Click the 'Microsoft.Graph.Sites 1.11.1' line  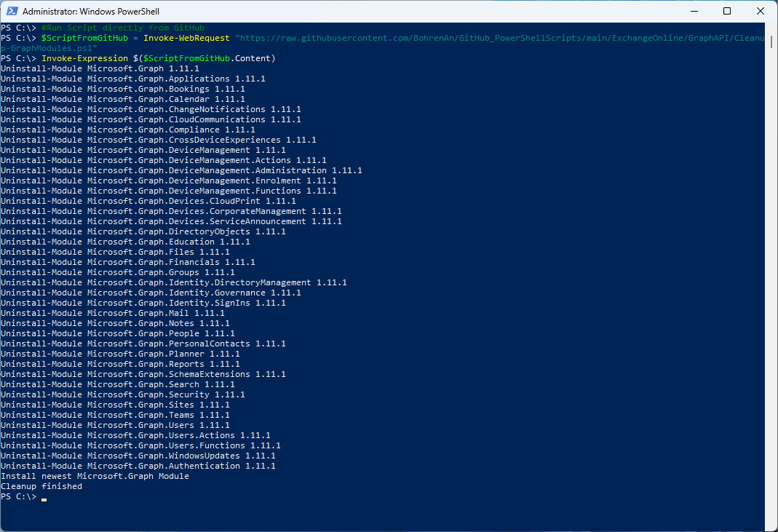tap(115, 405)
